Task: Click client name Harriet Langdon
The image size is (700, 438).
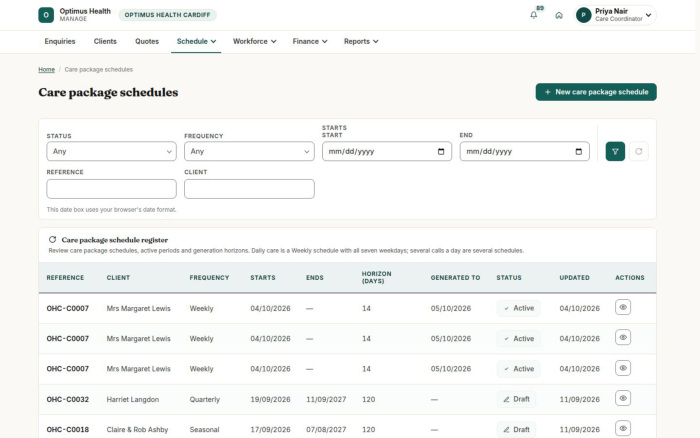Action: point(133,400)
